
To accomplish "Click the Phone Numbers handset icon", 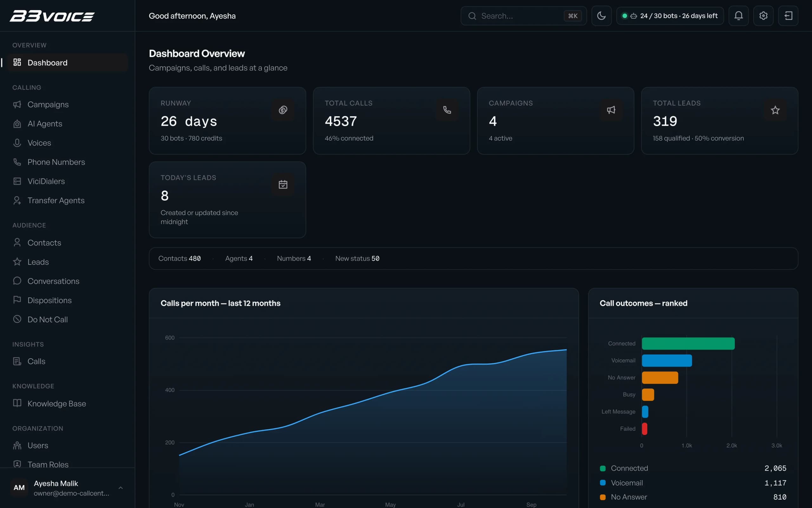I will pos(17,162).
